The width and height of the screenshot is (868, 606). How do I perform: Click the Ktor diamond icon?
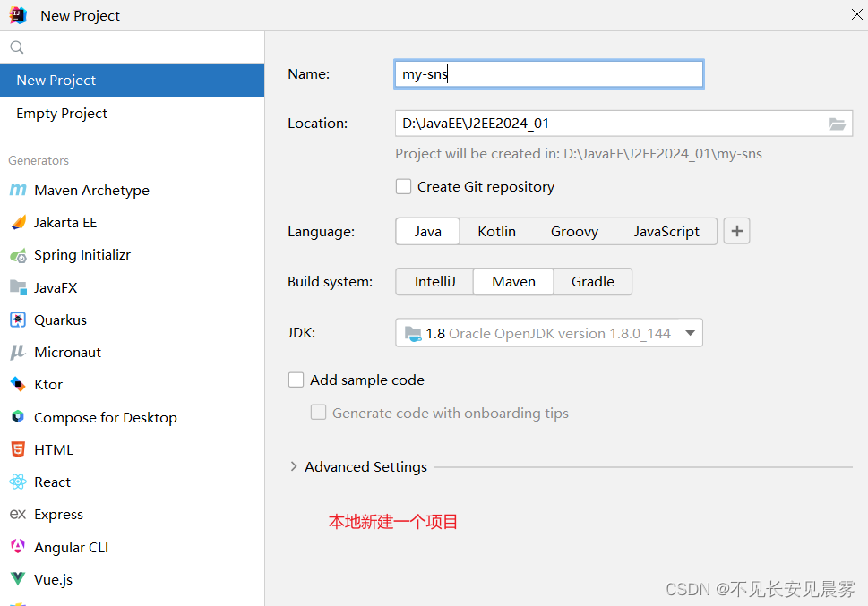pos(18,384)
